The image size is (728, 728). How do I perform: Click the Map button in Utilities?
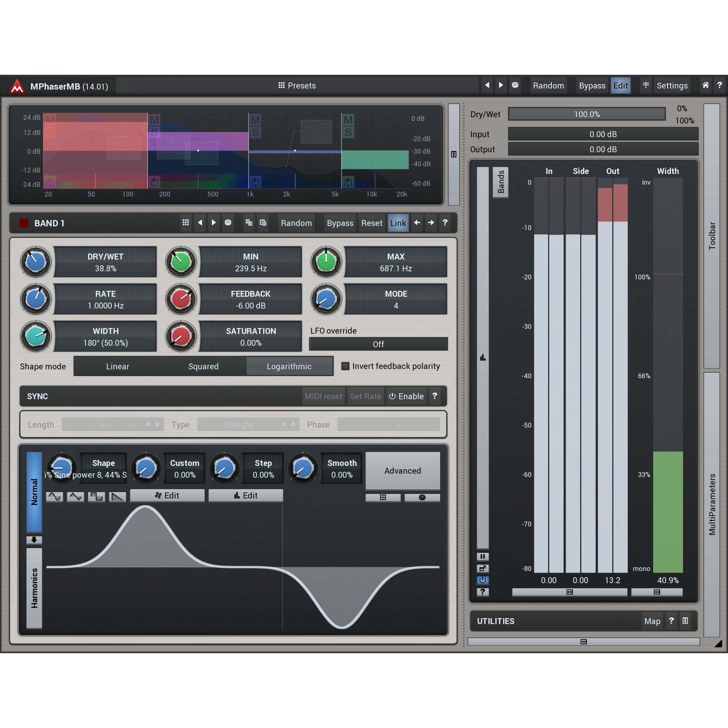coord(652,621)
